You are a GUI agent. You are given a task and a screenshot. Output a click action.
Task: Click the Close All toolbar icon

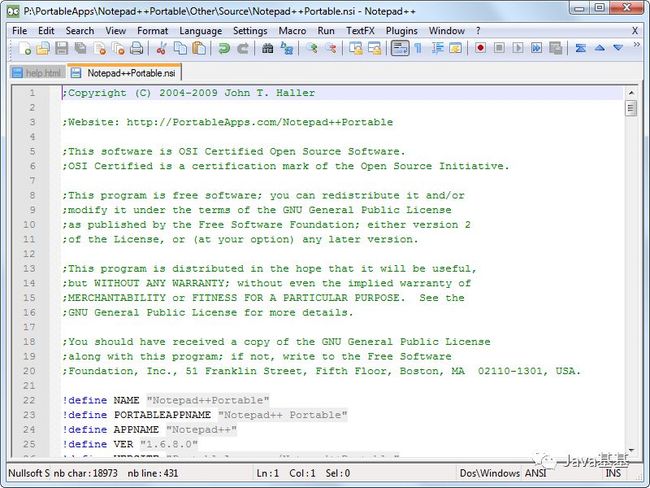(x=118, y=49)
